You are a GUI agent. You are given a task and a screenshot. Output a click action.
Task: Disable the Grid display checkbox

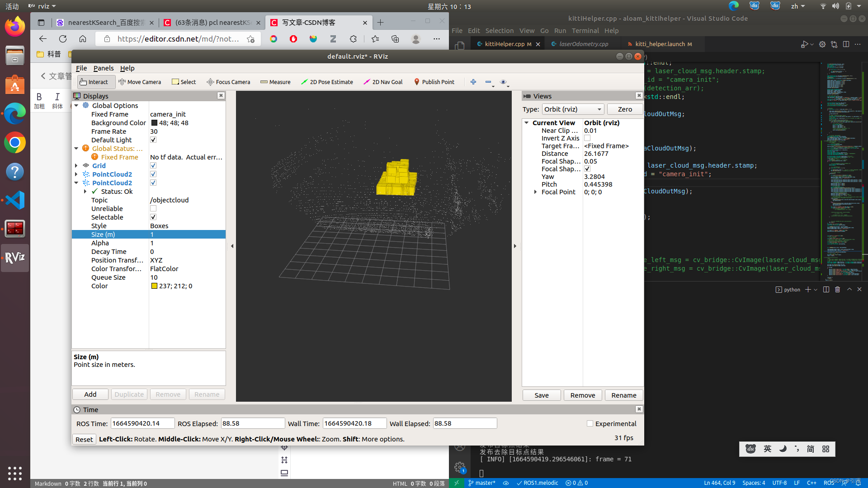[153, 166]
